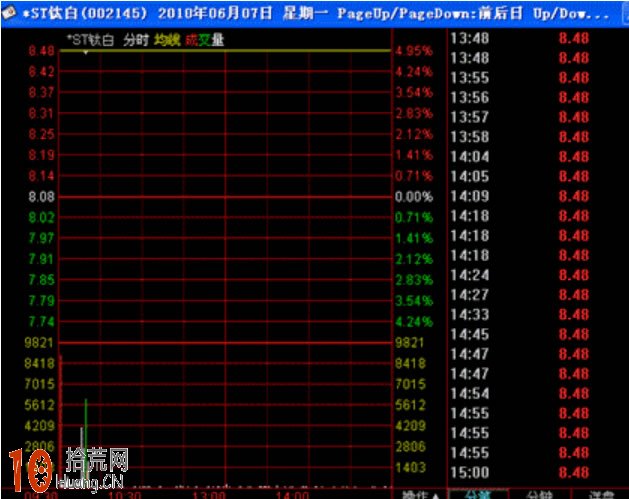Viewport: 629px width, 499px height.
Task: Click the 8.14 price axis label
Action: (41, 176)
